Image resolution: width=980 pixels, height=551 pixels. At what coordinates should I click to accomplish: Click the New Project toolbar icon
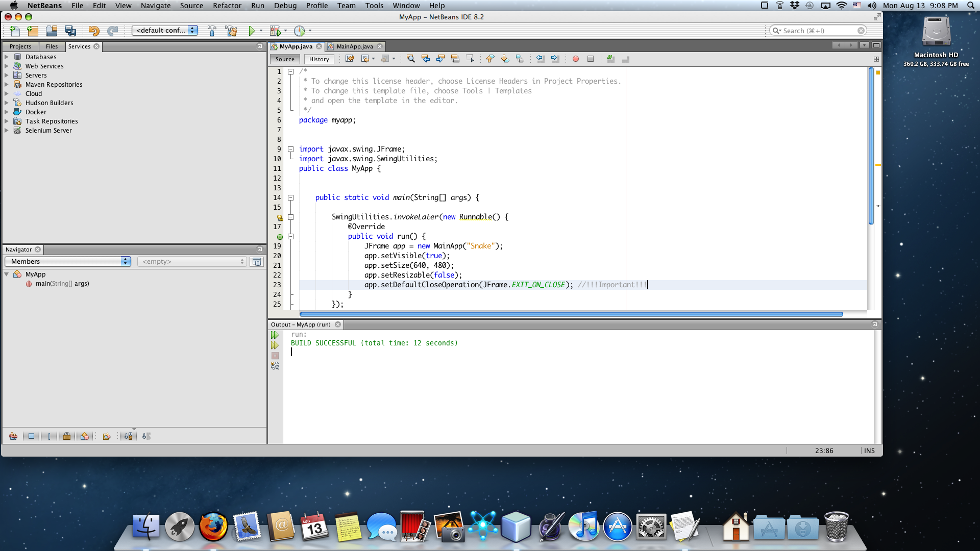(33, 31)
